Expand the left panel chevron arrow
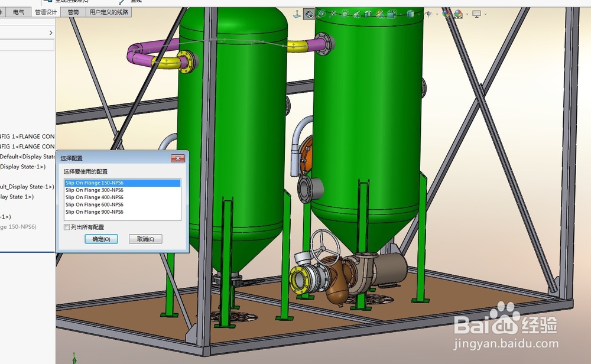The height and width of the screenshot is (364, 591). click(51, 32)
